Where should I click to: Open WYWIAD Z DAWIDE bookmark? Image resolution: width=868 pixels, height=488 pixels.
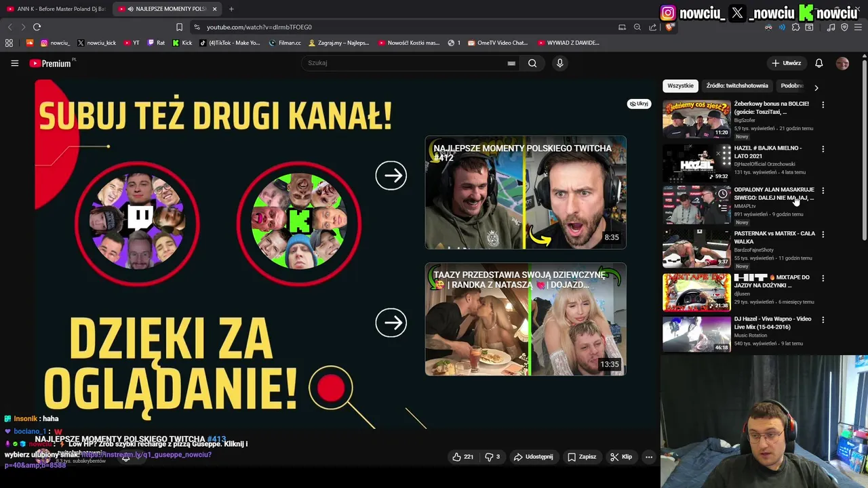(568, 43)
